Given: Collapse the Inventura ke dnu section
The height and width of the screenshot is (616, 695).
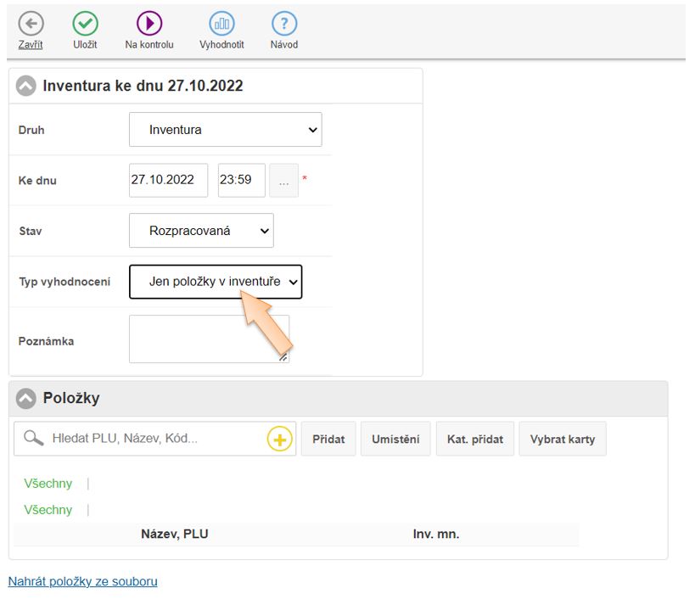Looking at the screenshot, I should point(27,86).
